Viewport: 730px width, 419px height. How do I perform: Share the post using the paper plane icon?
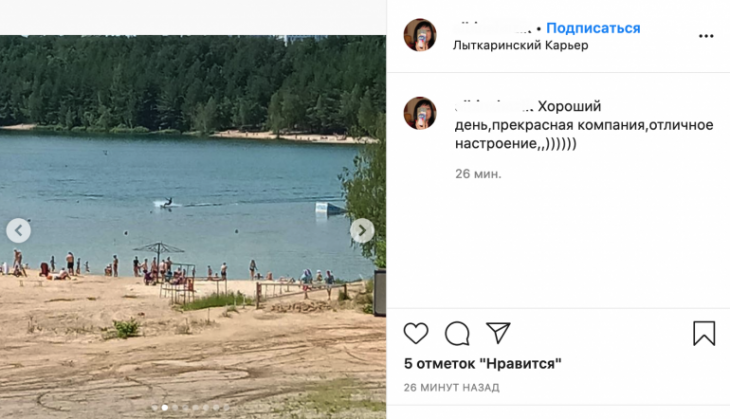click(x=498, y=333)
